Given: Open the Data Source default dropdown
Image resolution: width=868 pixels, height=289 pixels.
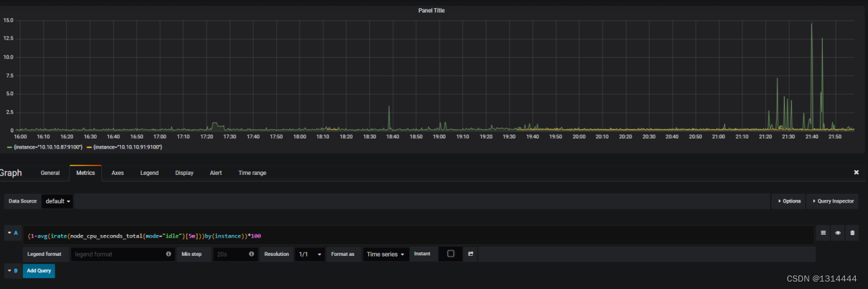Looking at the screenshot, I should (x=59, y=201).
